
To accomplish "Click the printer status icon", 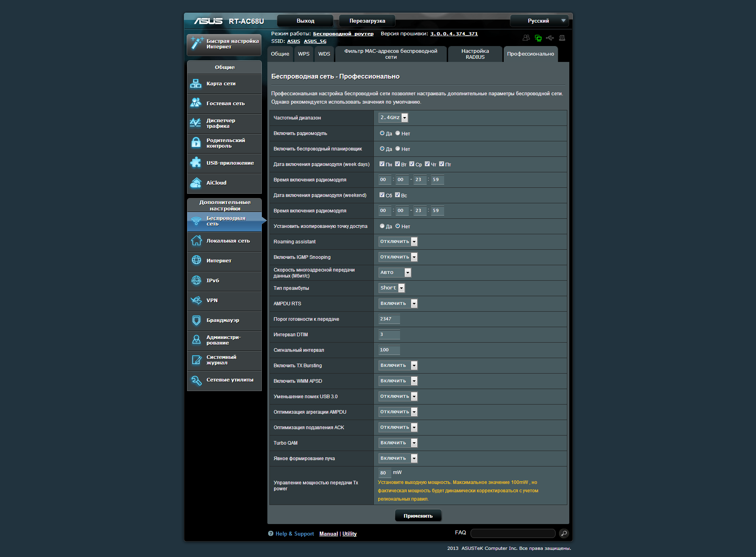I will point(562,38).
